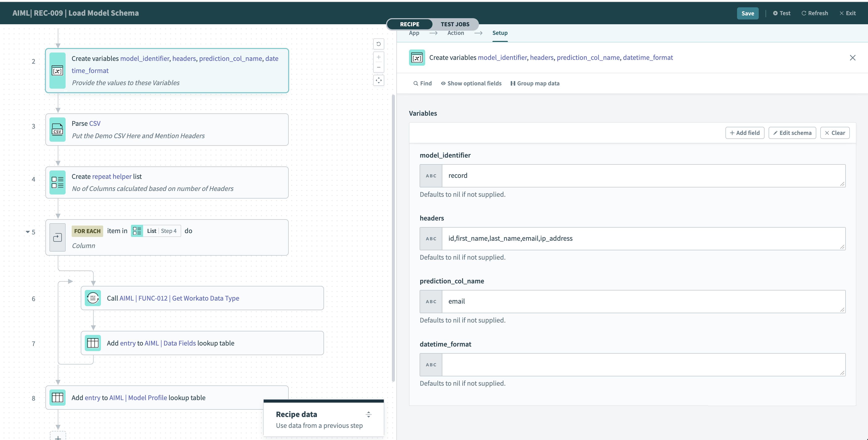Zoom out on the recipe canvas
Screen dimensions: 868x440
tap(378, 67)
